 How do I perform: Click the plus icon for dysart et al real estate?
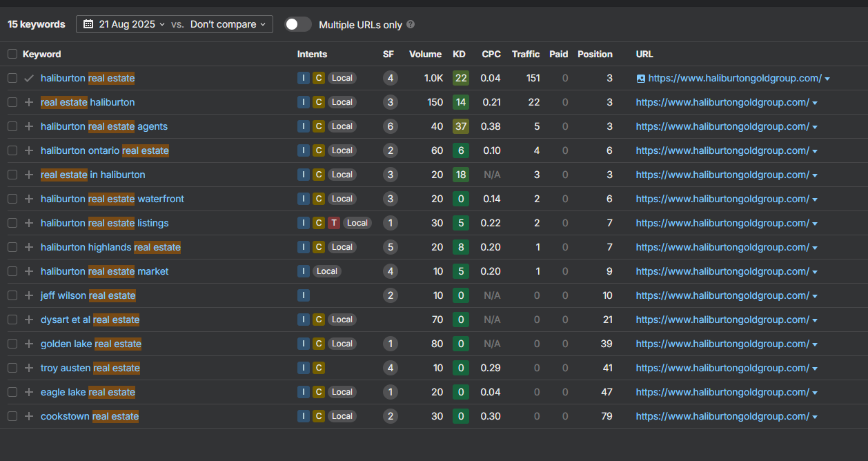28,320
